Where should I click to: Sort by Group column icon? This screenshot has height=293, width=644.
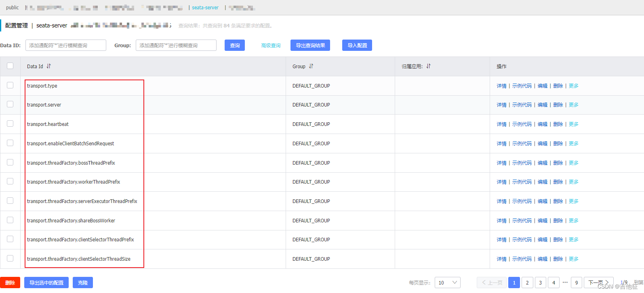(311, 66)
